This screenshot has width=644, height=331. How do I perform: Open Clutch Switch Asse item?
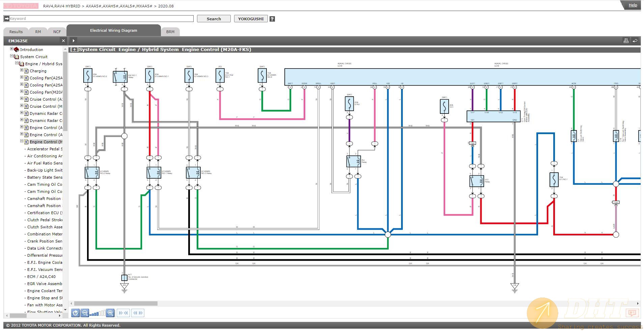(45, 227)
